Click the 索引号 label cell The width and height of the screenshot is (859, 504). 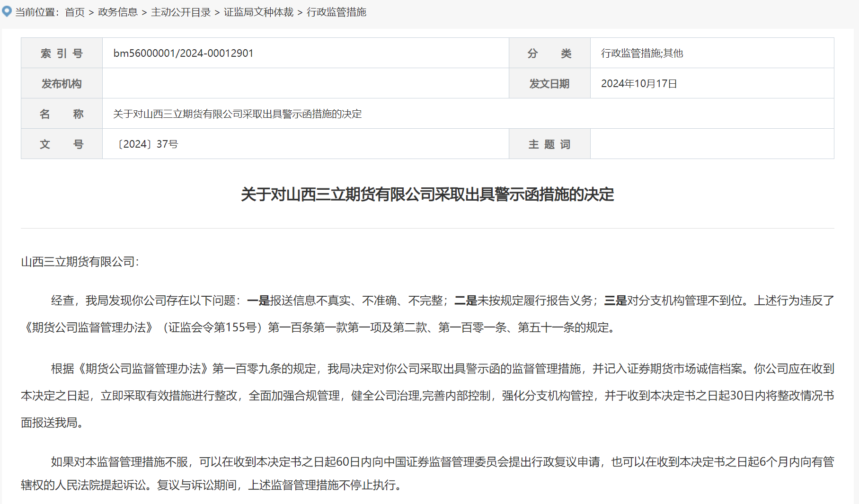(62, 53)
